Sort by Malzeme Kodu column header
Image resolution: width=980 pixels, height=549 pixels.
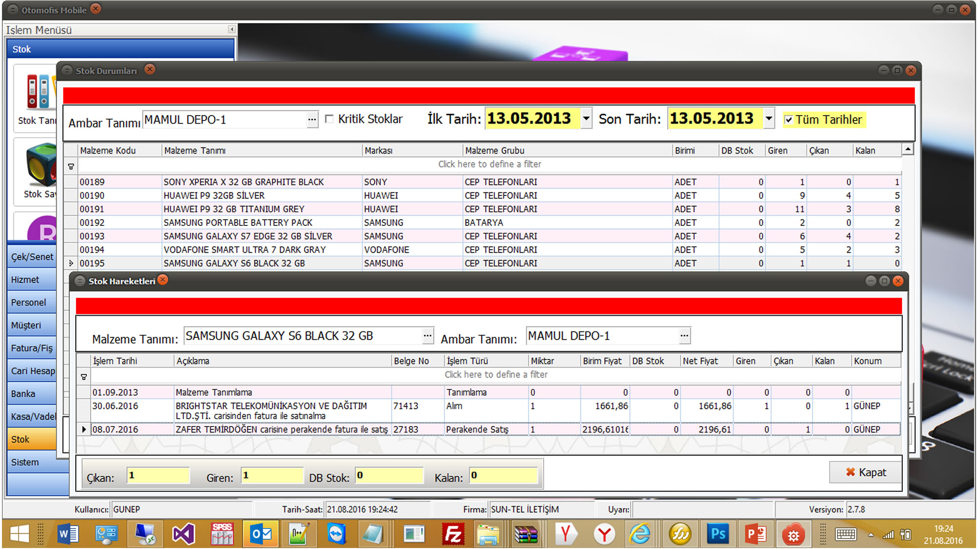pyautogui.click(x=120, y=151)
